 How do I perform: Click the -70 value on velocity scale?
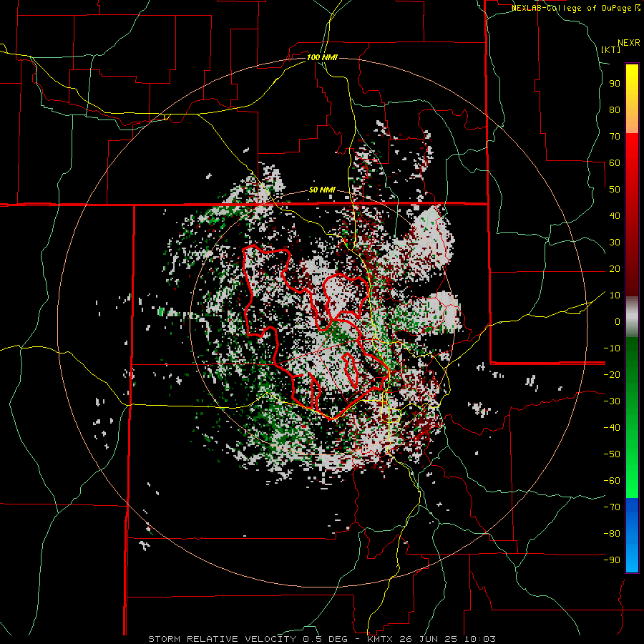coord(612,507)
